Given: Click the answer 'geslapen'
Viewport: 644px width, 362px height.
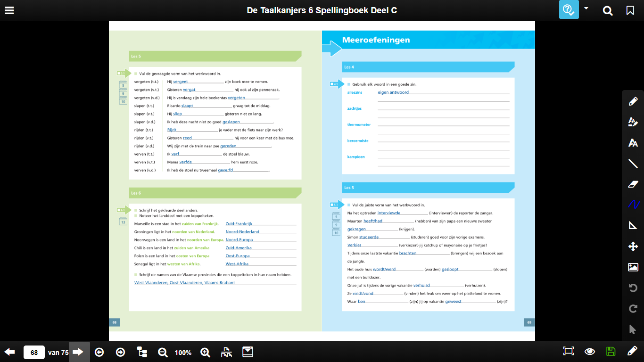Looking at the screenshot, I should pyautogui.click(x=231, y=122).
